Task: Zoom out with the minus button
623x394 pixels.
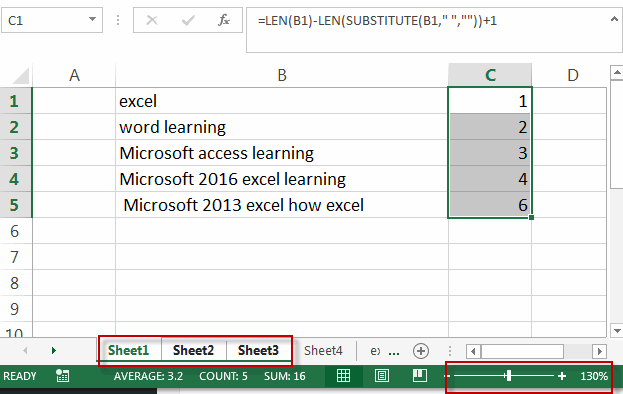Action: pos(447,376)
